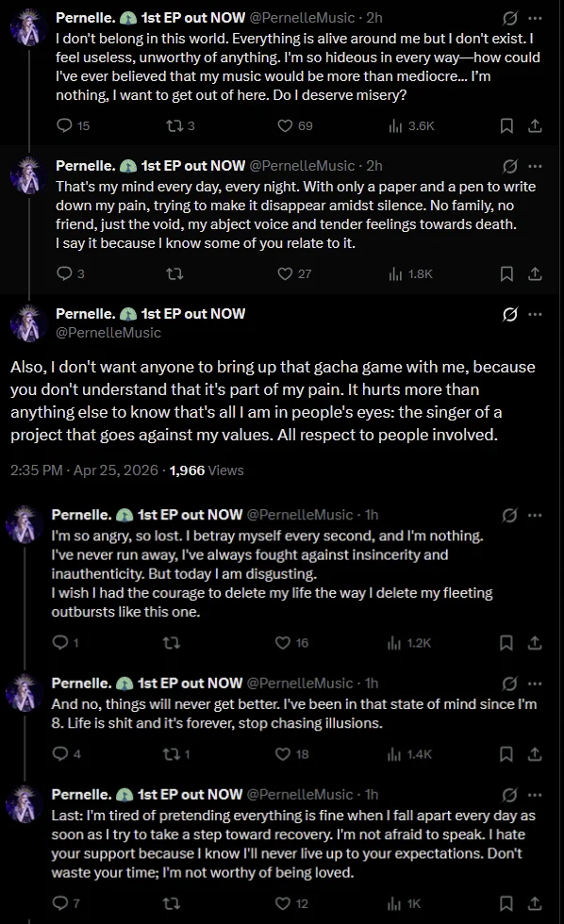
Task: View 1.4K analytics on 'Life is shit' tweet
Action: [x=409, y=753]
